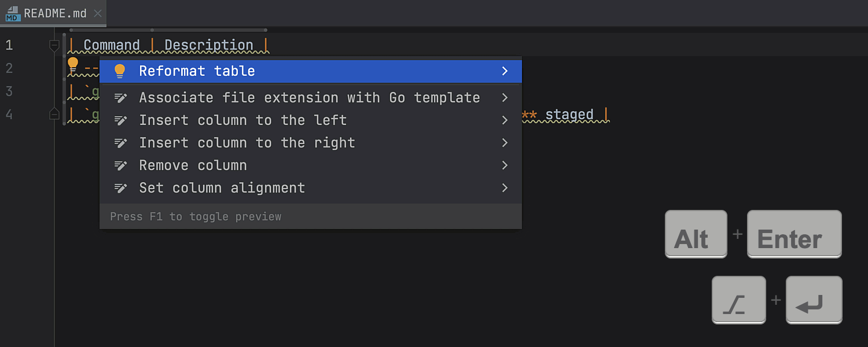This screenshot has width=868, height=347.
Task: Expand Set column alignment submenu chevron
Action: pyautogui.click(x=505, y=188)
